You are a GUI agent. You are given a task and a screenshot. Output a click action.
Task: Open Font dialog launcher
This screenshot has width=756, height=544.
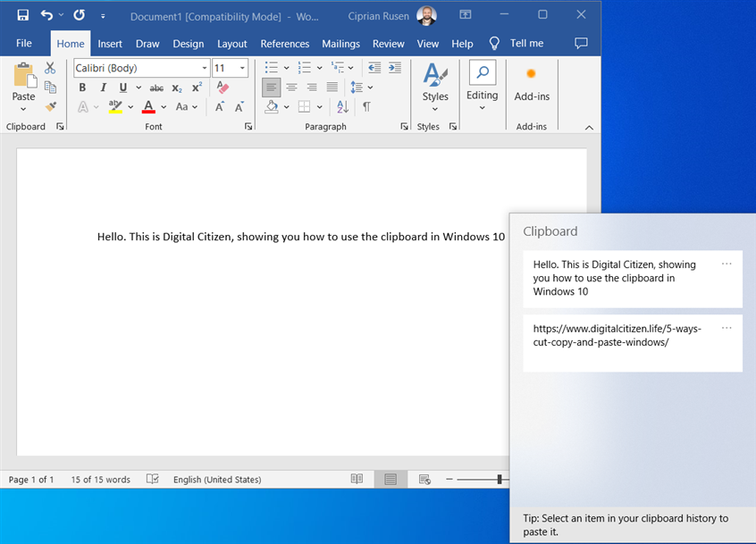(248, 126)
